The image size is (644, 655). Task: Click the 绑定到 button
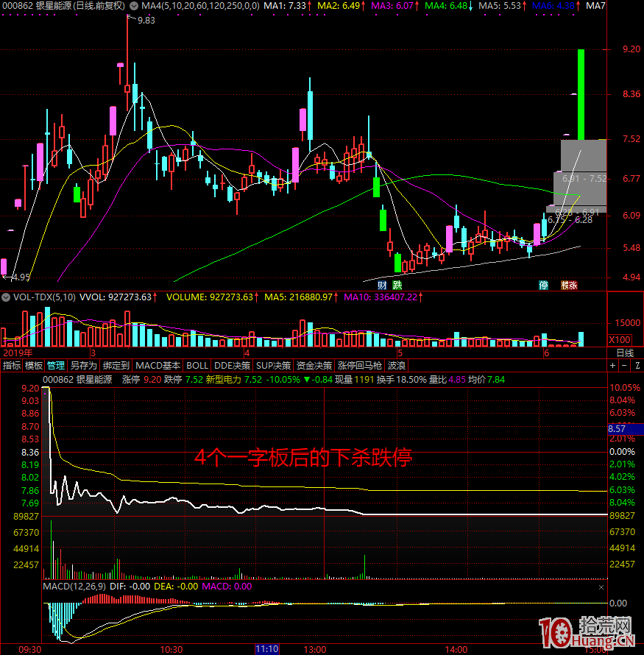(x=116, y=366)
